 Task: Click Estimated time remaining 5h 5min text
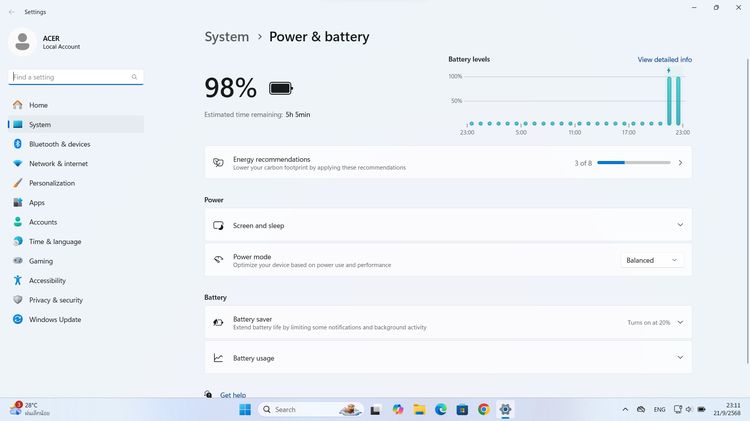[257, 115]
